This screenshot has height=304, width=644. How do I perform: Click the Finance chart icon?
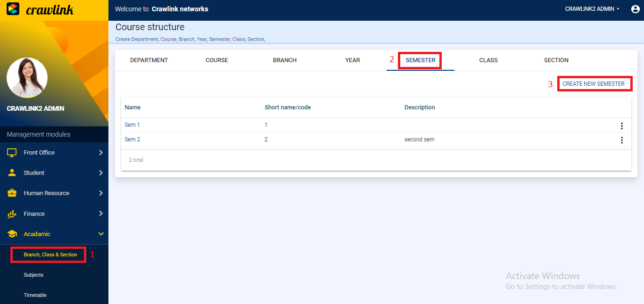[x=12, y=214]
